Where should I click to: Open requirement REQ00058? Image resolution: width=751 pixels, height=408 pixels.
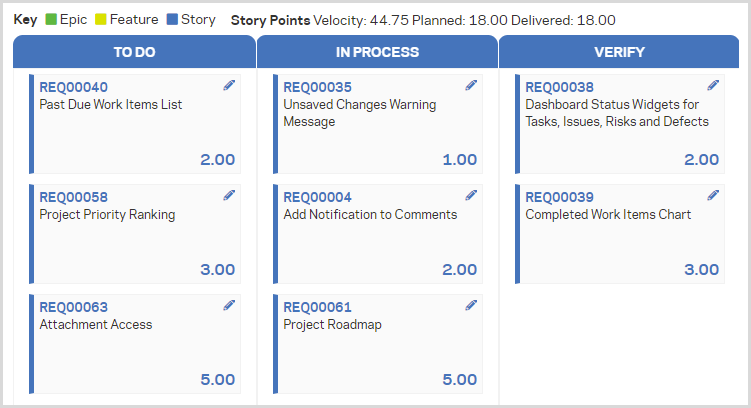[x=73, y=197]
